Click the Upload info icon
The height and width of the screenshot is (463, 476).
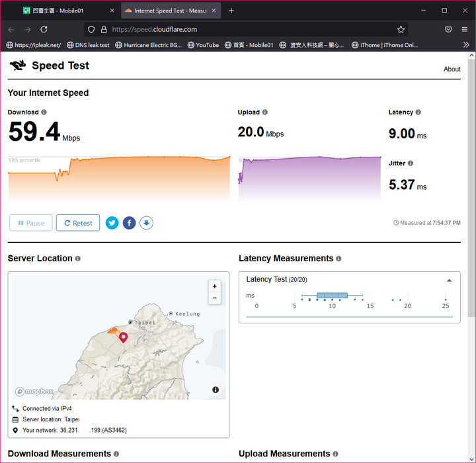[x=265, y=112]
